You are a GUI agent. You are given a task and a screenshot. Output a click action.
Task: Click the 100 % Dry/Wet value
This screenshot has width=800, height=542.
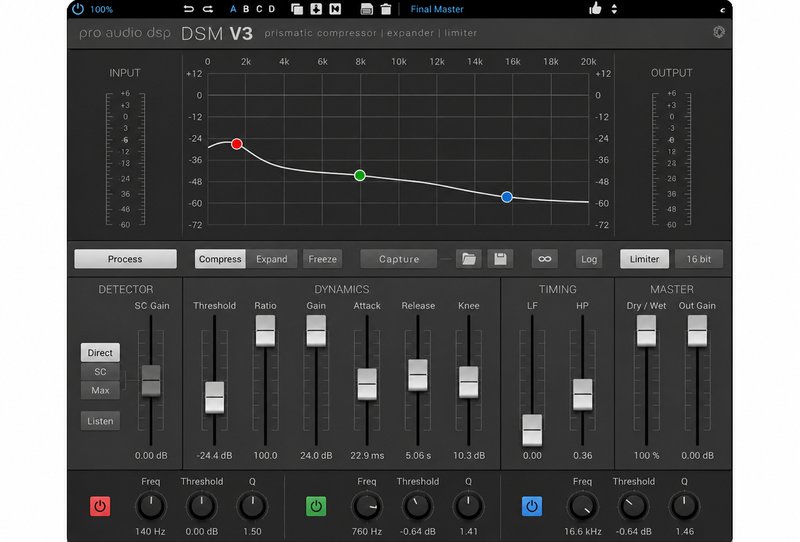pyautogui.click(x=646, y=455)
